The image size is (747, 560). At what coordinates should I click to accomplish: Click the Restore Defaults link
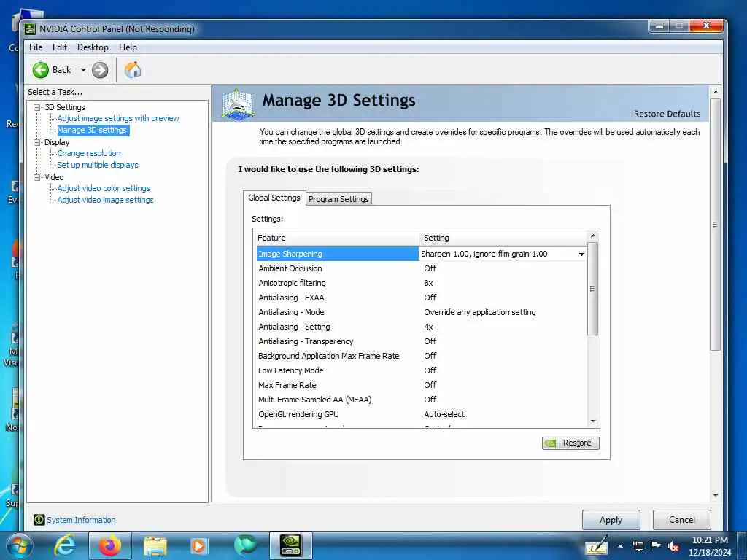pyautogui.click(x=667, y=114)
